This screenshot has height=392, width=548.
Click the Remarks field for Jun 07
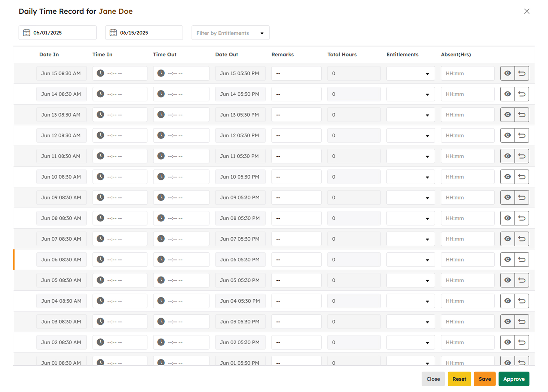point(297,239)
